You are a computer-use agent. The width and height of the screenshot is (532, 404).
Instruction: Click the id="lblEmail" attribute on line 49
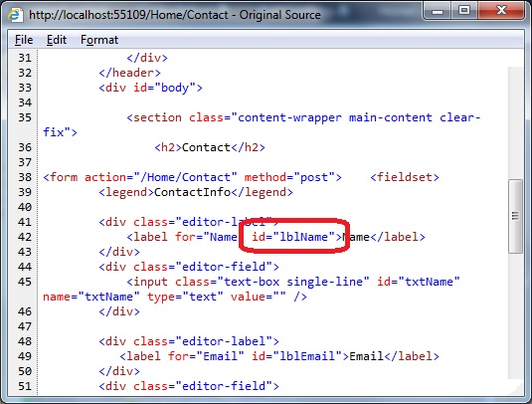click(296, 356)
